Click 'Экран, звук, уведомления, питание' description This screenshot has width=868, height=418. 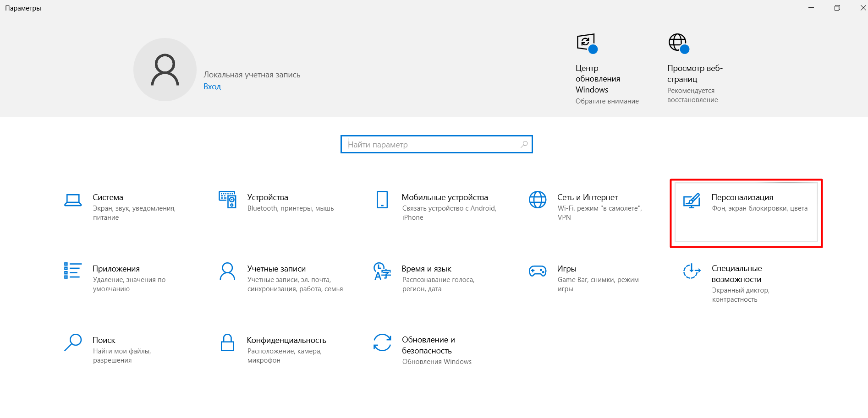134,213
